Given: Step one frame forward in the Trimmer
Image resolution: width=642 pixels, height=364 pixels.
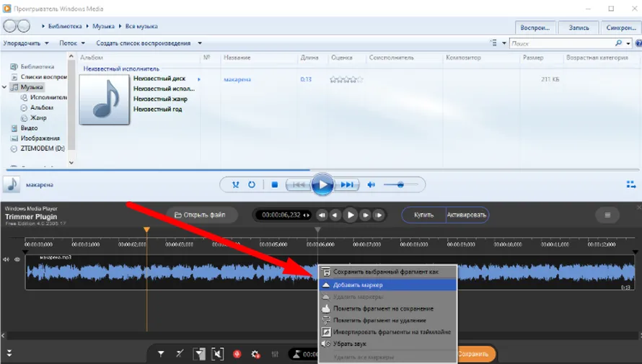Looking at the screenshot, I should (x=365, y=215).
